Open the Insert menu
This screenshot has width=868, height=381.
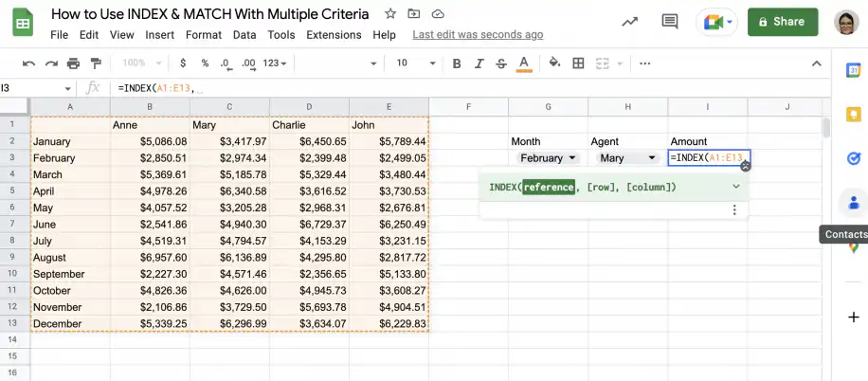coord(159,35)
